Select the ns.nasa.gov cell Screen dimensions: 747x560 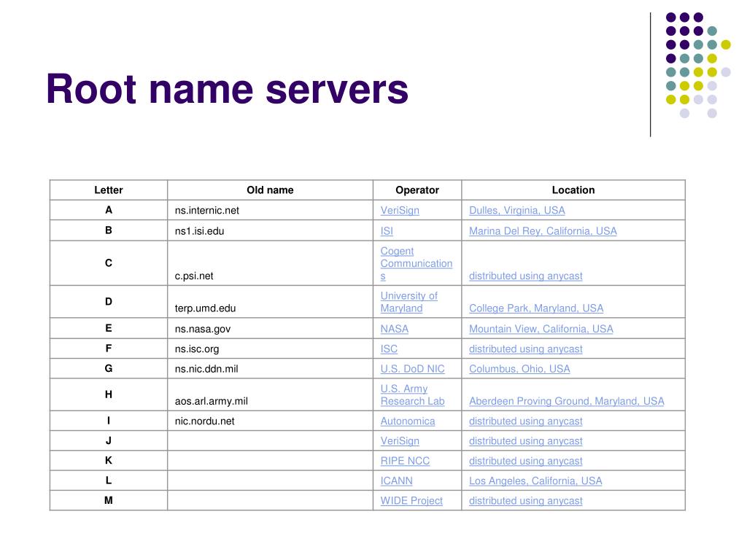(x=270, y=329)
